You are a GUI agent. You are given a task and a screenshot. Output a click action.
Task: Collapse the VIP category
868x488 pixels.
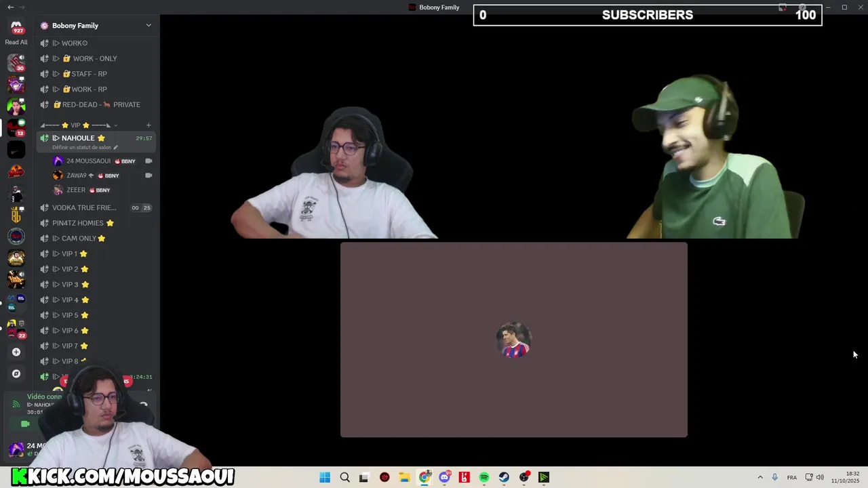[x=79, y=125]
